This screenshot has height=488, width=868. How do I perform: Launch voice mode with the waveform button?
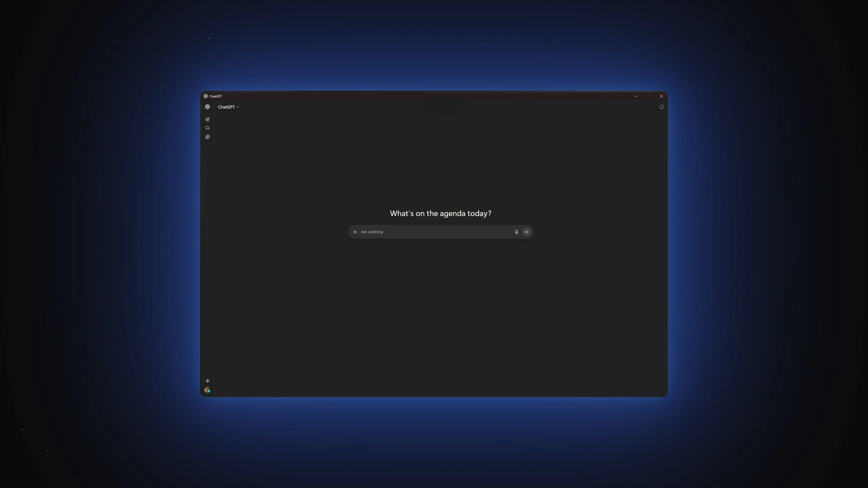click(x=527, y=232)
